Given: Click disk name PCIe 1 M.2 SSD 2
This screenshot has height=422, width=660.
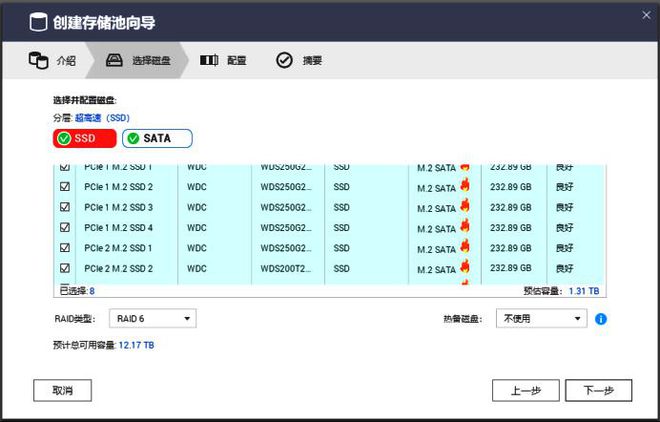Looking at the screenshot, I should [x=118, y=187].
